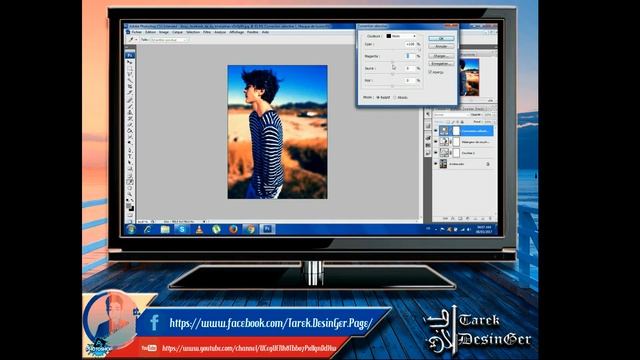Open the Affichage menu
Viewport: 640px width, 360px height.
click(x=236, y=32)
